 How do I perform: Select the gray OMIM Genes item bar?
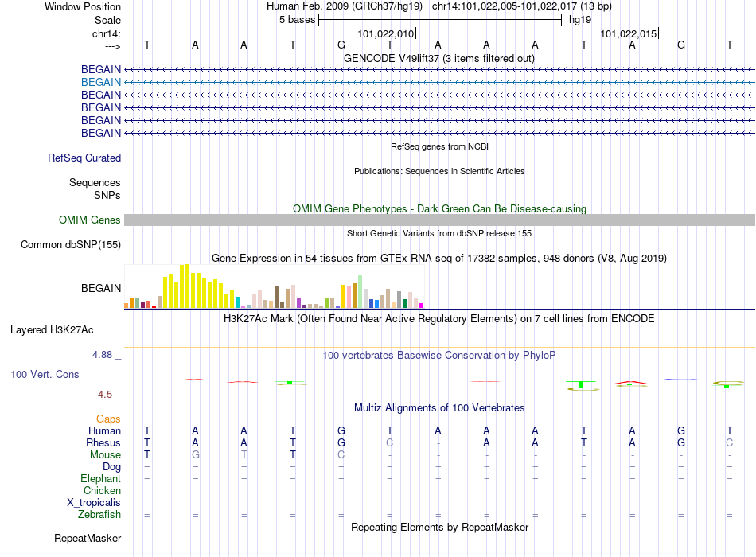pyautogui.click(x=439, y=220)
